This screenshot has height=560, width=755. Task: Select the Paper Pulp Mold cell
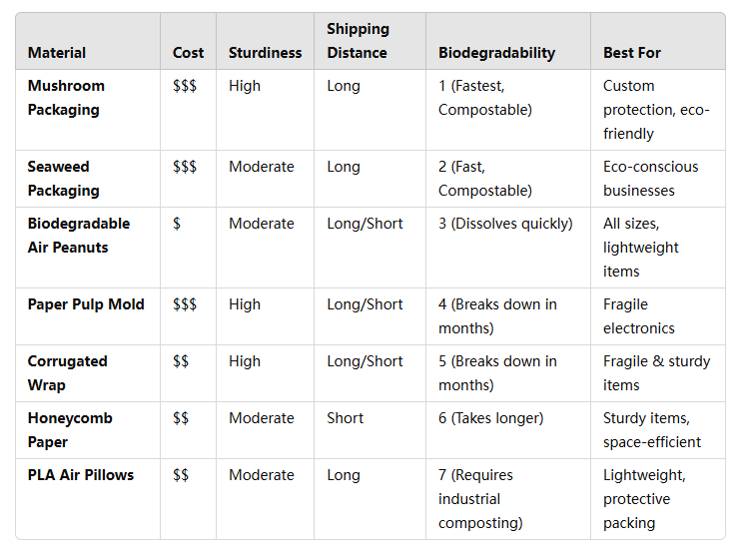pos(86,304)
